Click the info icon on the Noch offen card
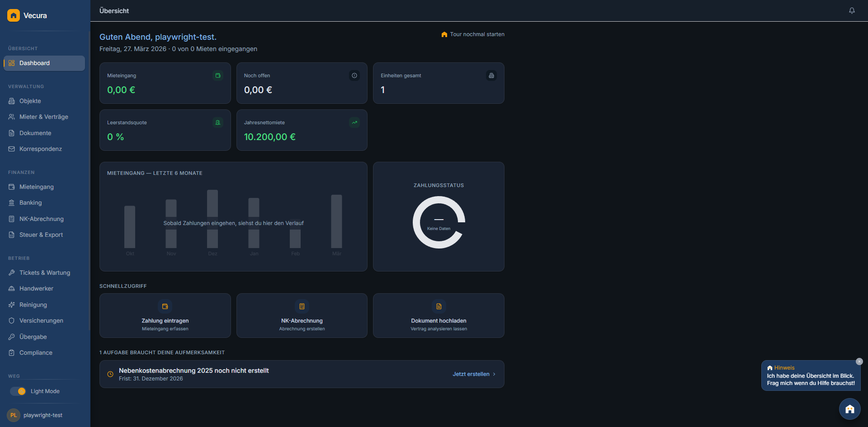This screenshot has height=427, width=868. pos(354,75)
